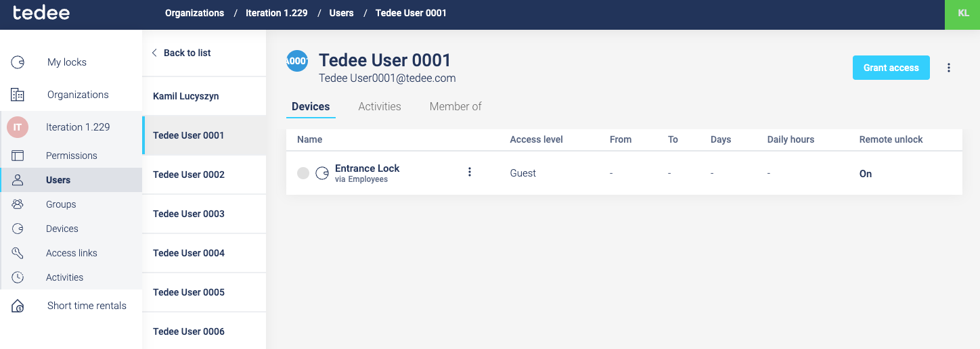Select Tedee User 0003 in the list
The width and height of the screenshot is (980, 349).
point(204,214)
